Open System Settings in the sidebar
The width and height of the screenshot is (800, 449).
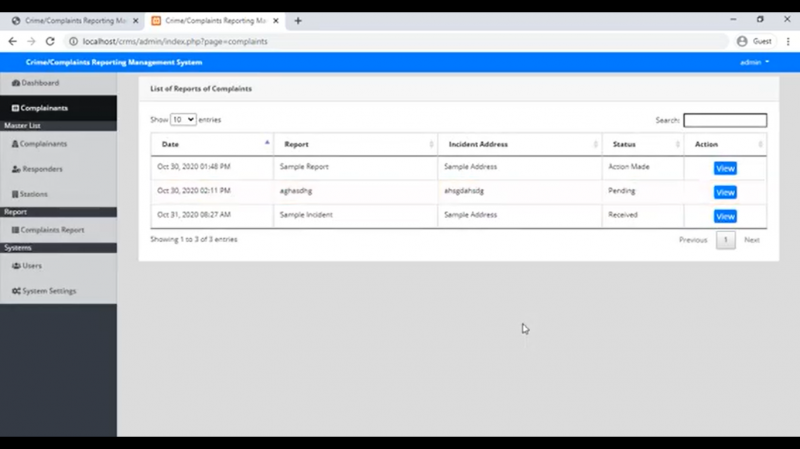click(x=58, y=291)
